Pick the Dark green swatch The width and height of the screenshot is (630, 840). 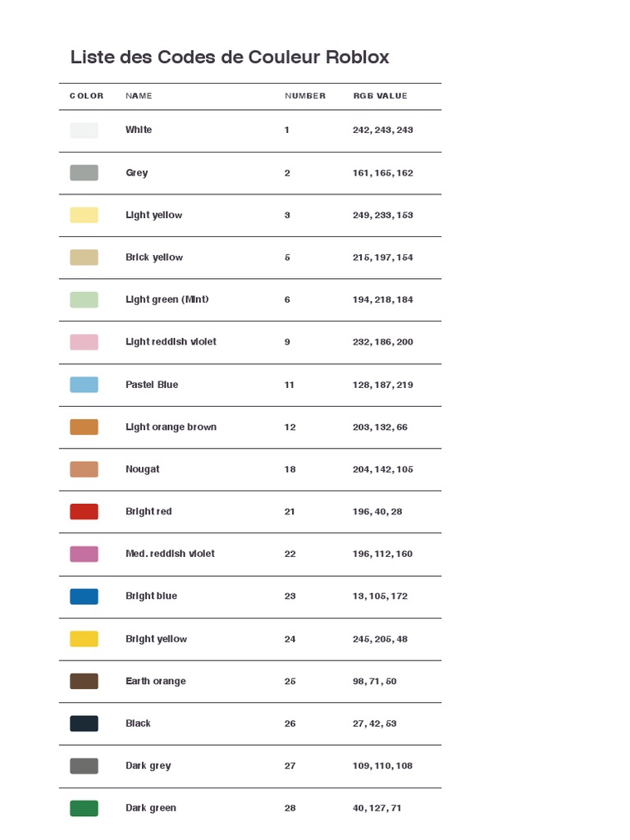84,808
